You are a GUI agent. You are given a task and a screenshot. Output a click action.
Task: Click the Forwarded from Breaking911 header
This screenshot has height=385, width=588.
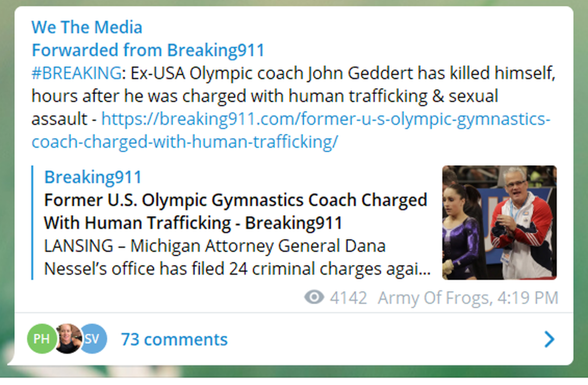click(x=148, y=50)
